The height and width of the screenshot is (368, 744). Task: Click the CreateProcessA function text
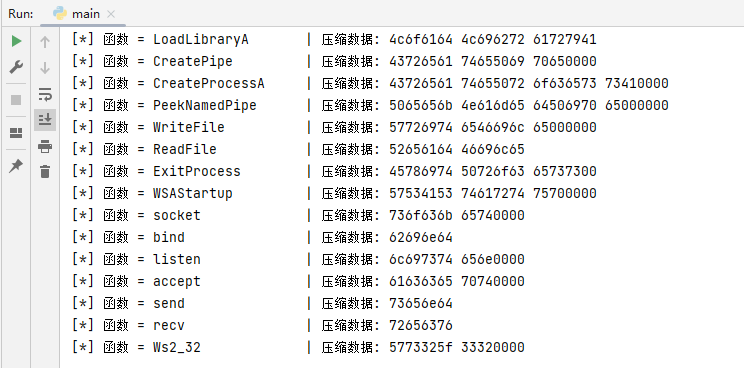click(209, 83)
